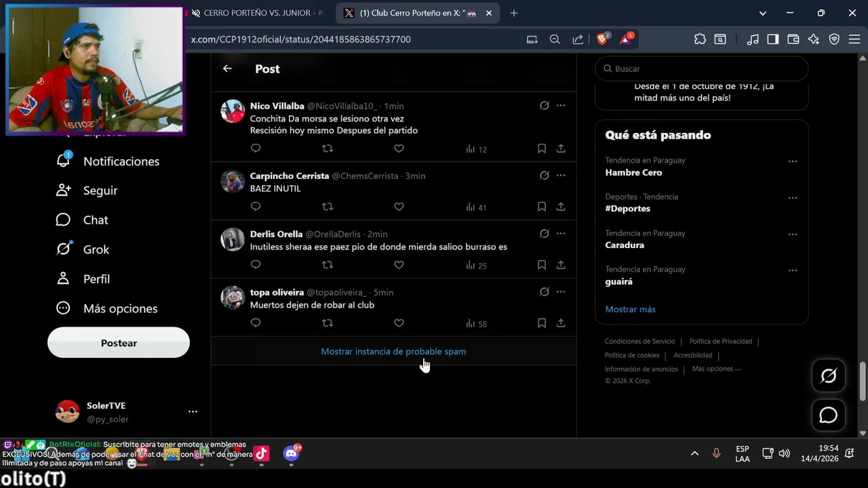This screenshot has width=868, height=488.
Task: Open more options on Derlis Orella's post
Action: tap(561, 234)
